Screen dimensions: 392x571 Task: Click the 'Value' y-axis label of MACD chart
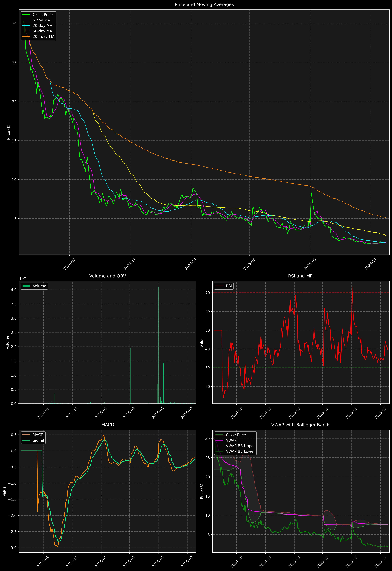pyautogui.click(x=4, y=491)
